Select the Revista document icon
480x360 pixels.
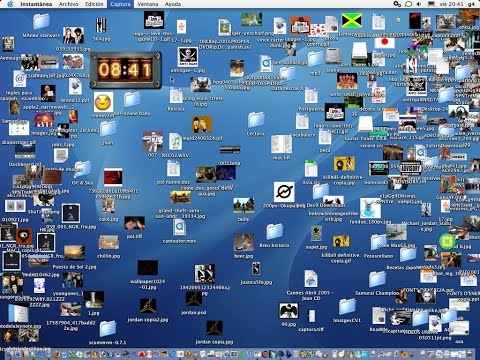(x=176, y=96)
